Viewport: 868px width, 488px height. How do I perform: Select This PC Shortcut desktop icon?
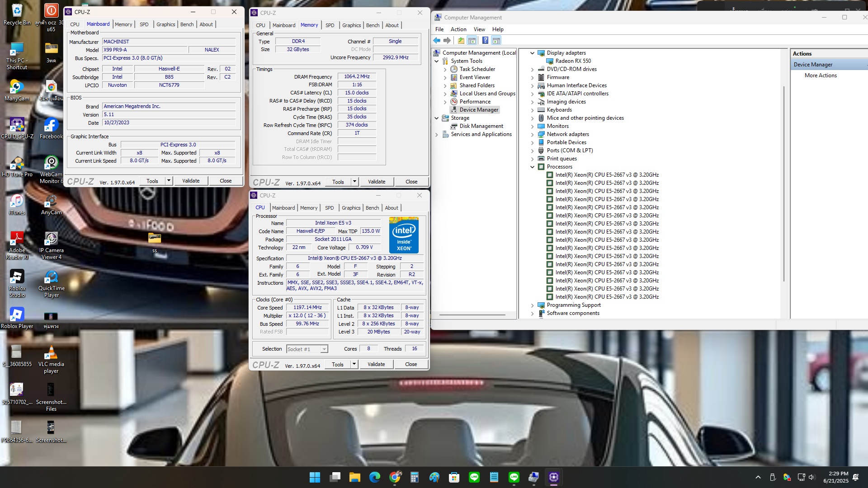pyautogui.click(x=17, y=56)
